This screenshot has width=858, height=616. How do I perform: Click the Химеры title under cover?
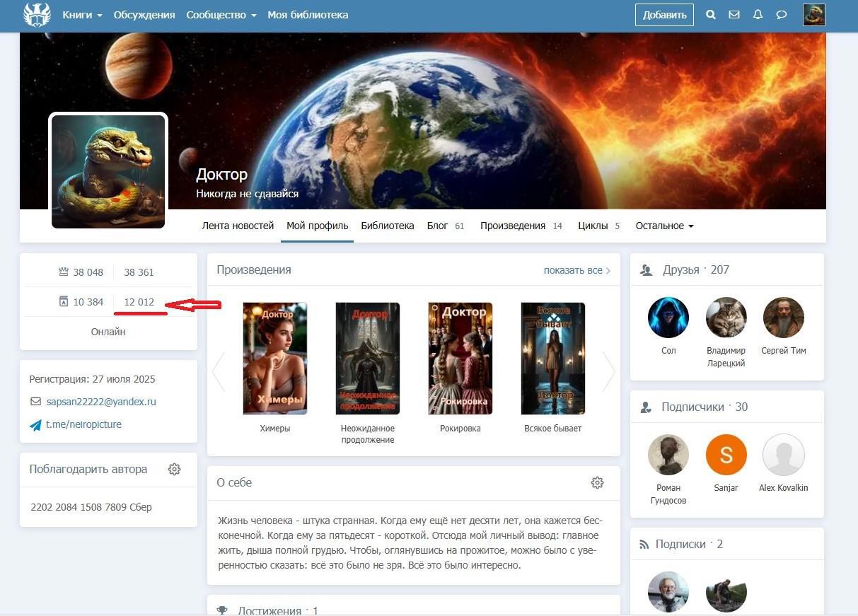click(275, 429)
